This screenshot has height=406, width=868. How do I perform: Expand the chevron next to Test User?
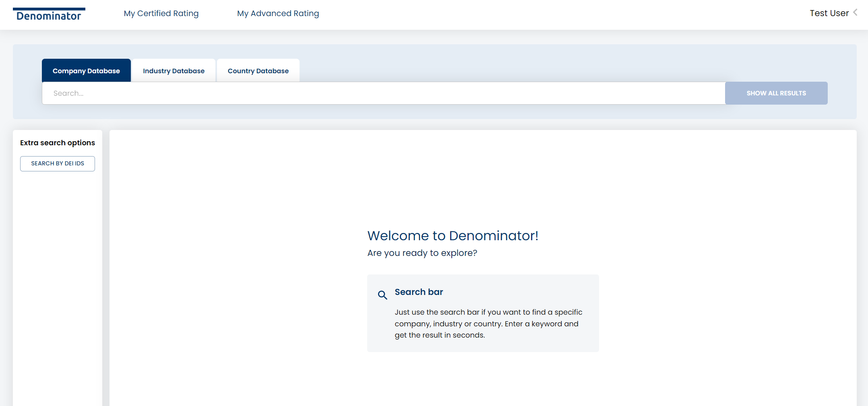click(x=856, y=13)
